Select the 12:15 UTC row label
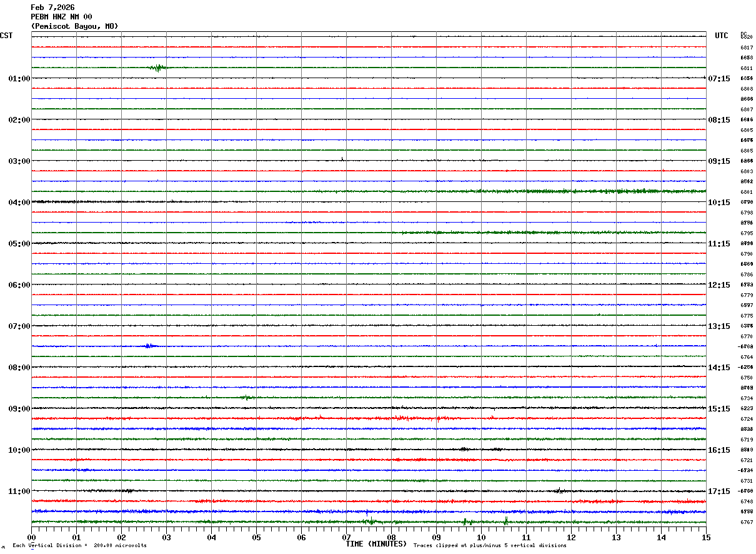 point(719,285)
